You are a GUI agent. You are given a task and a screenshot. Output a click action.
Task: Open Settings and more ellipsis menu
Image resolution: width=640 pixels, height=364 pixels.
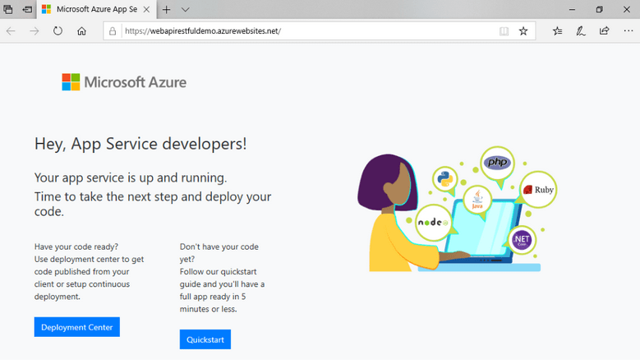coord(627,31)
